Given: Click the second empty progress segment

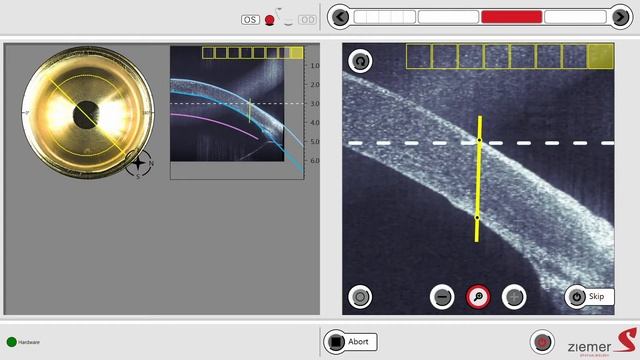Looking at the screenshot, I should (x=448, y=17).
